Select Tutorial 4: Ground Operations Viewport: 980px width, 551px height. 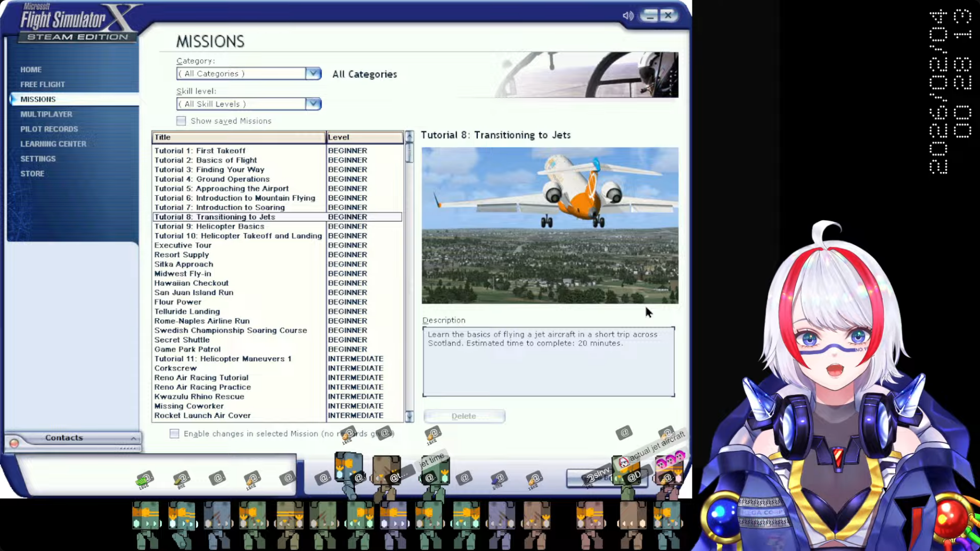[x=277, y=179]
